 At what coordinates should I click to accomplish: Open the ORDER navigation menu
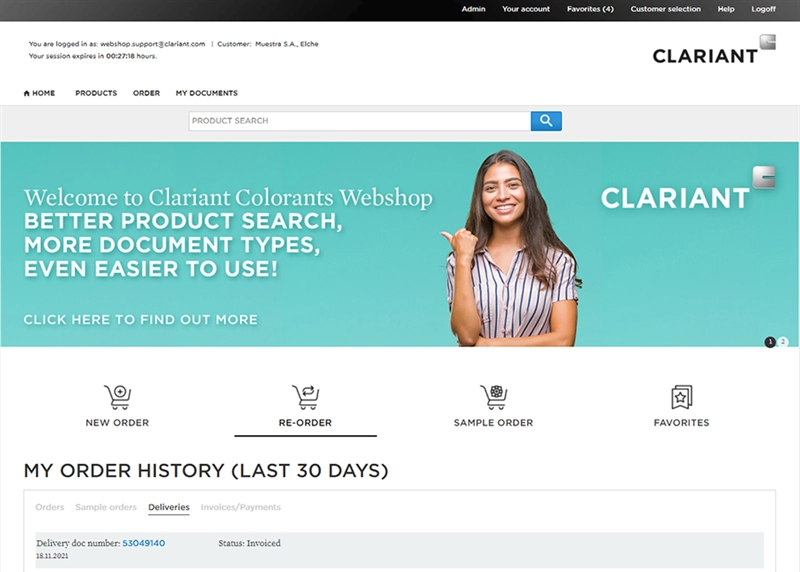(146, 93)
